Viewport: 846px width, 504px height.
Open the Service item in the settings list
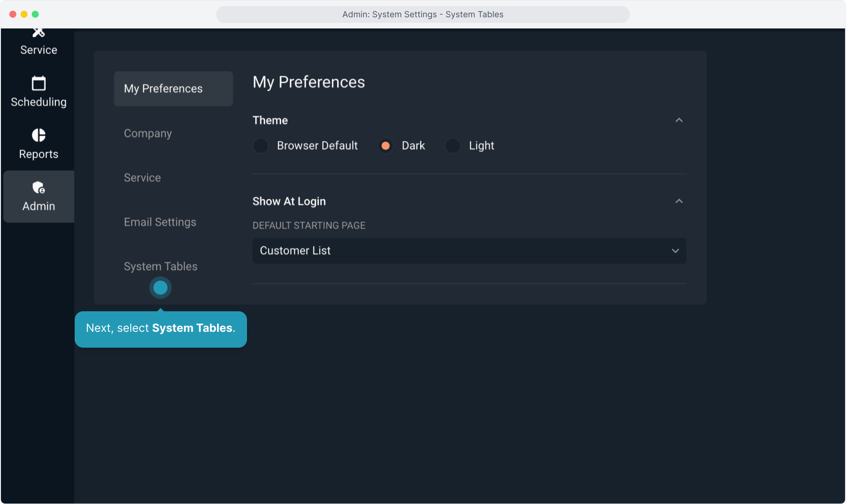[142, 178]
